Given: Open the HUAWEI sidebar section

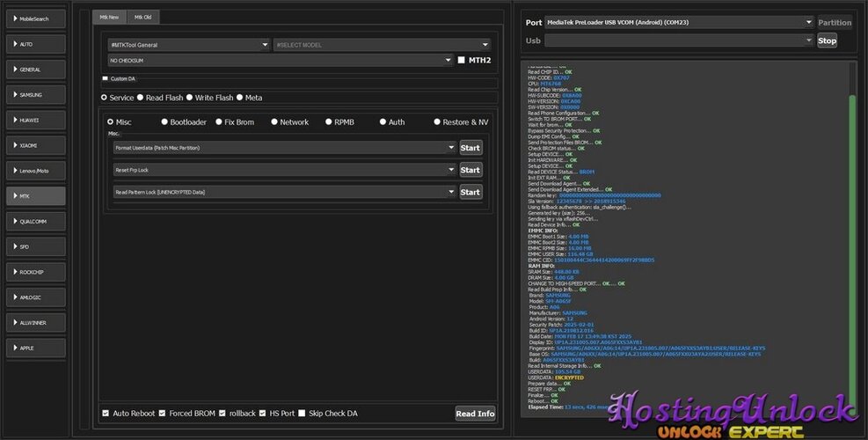Looking at the screenshot, I should point(36,121).
